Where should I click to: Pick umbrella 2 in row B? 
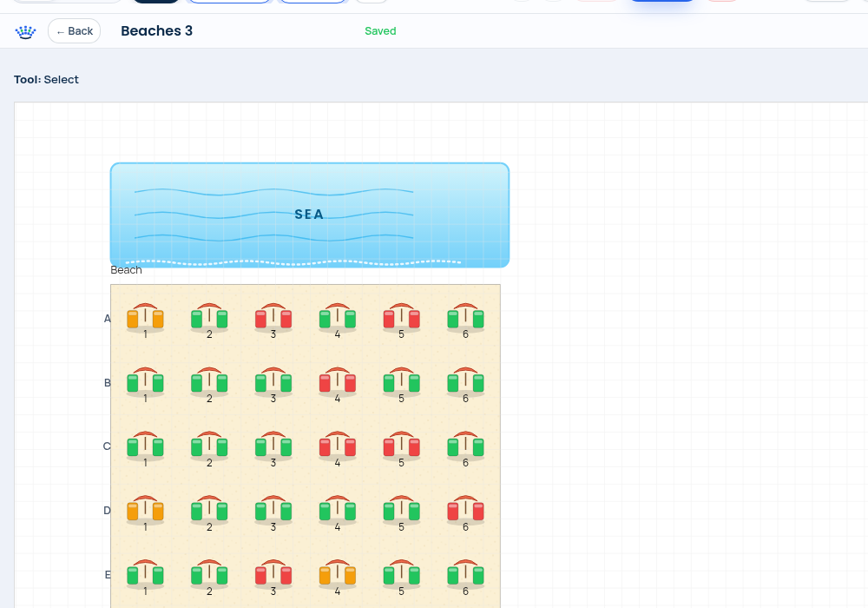pyautogui.click(x=209, y=383)
